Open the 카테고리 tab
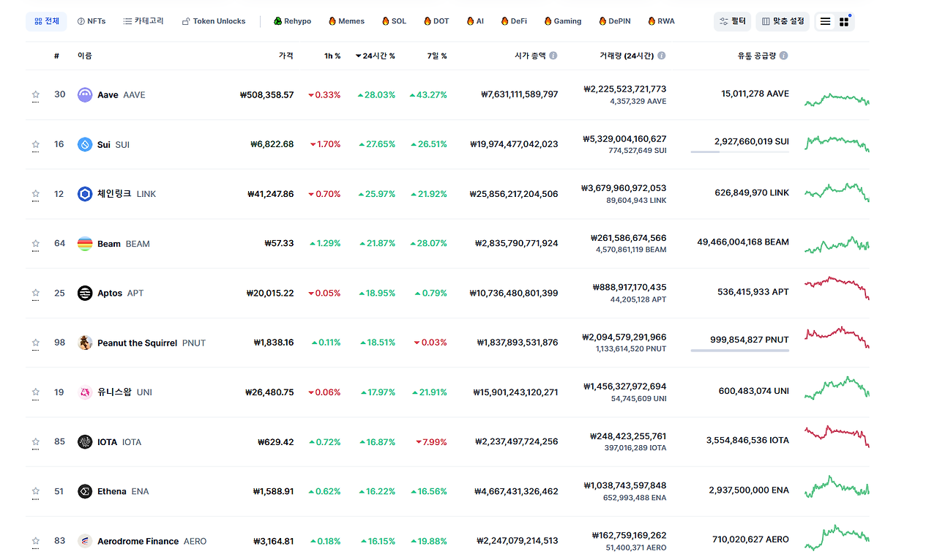The image size is (937, 560). [x=143, y=21]
